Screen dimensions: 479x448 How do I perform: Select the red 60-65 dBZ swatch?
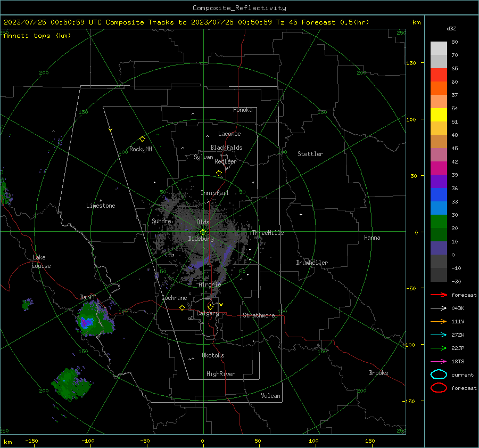(439, 75)
